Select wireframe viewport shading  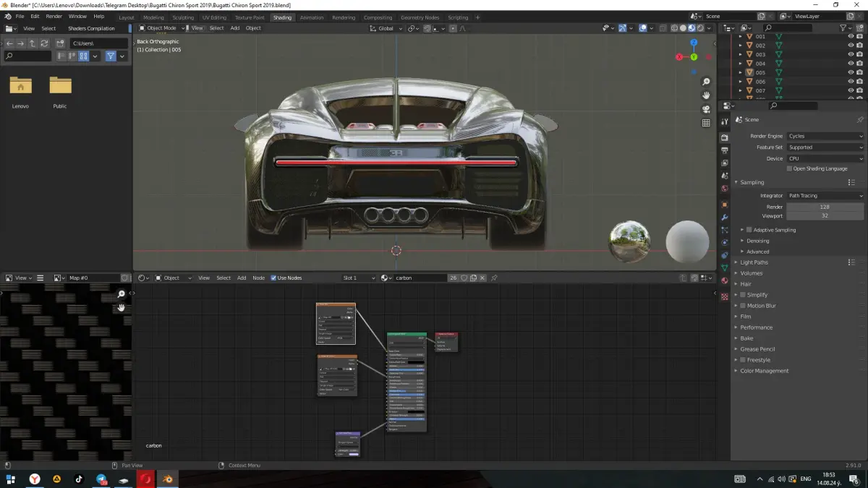coord(674,28)
